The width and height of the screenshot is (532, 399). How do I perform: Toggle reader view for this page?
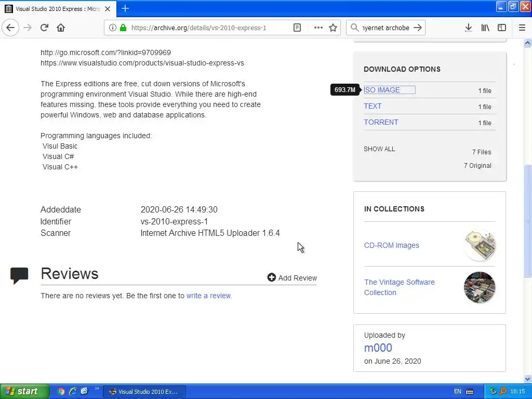(297, 28)
